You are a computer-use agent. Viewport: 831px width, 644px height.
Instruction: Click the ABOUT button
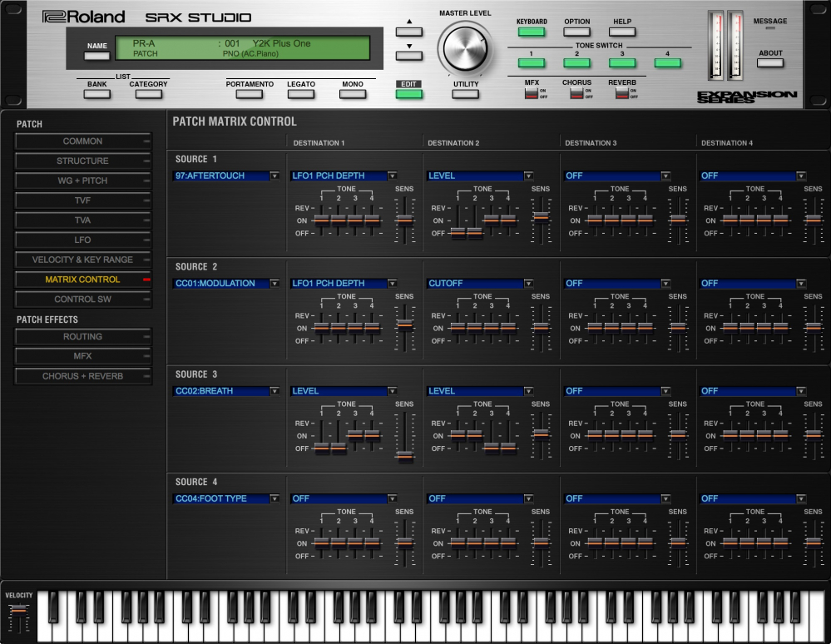coord(770,62)
